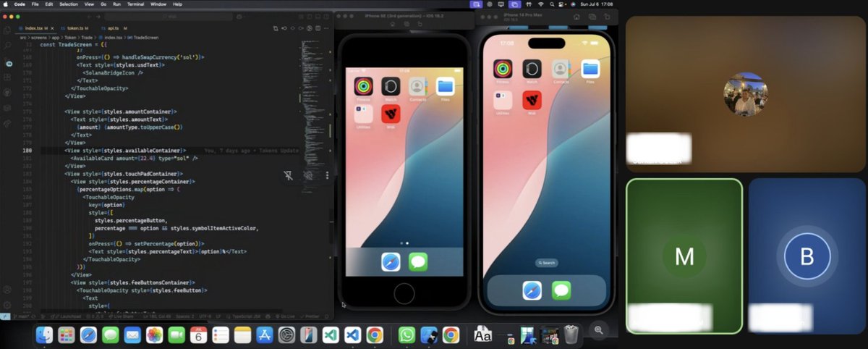
Task: Open Watch app on the iPhone 14 Pro Max
Action: click(x=532, y=69)
